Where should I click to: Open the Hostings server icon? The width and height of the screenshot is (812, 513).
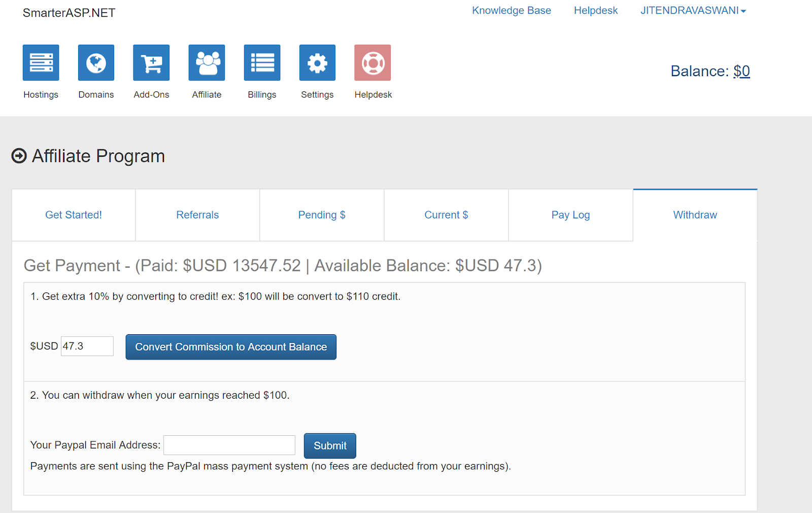pyautogui.click(x=41, y=62)
